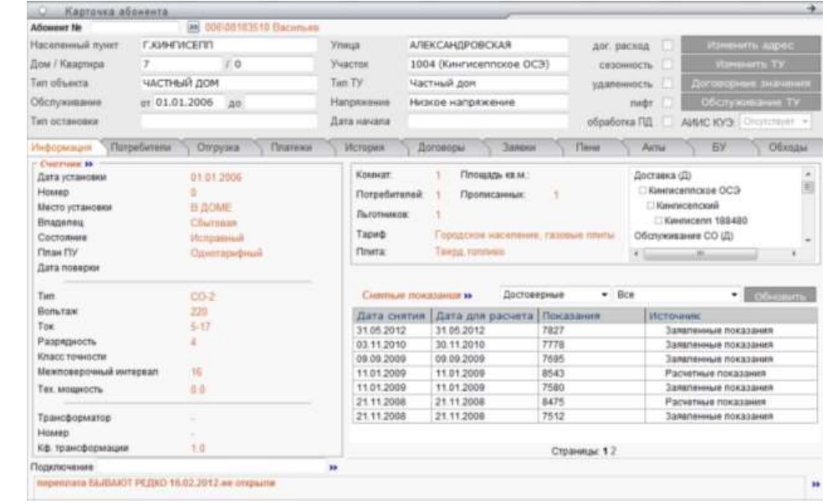Click the Тип объекта field ЧАСТНЫЙ ДОМ
Screen dimensions: 827x504
[x=228, y=84]
